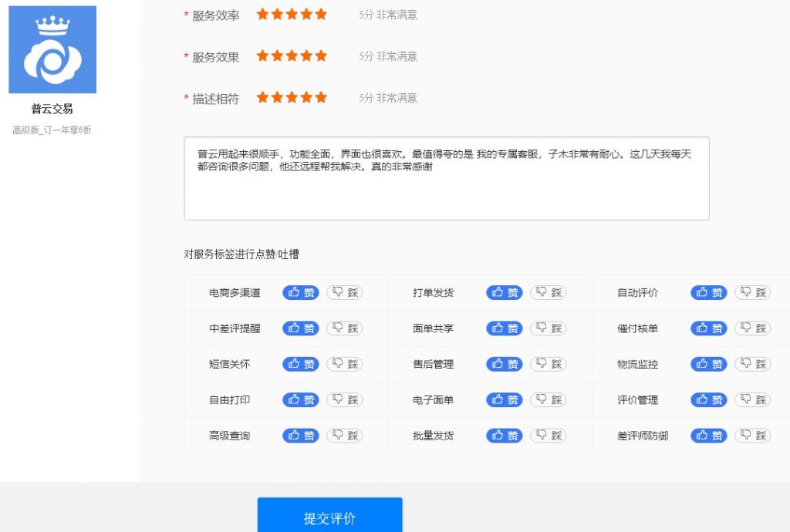Viewport: 790px width, 532px height.
Task: Dislike the 电商多渠道 service tag
Action: click(344, 292)
